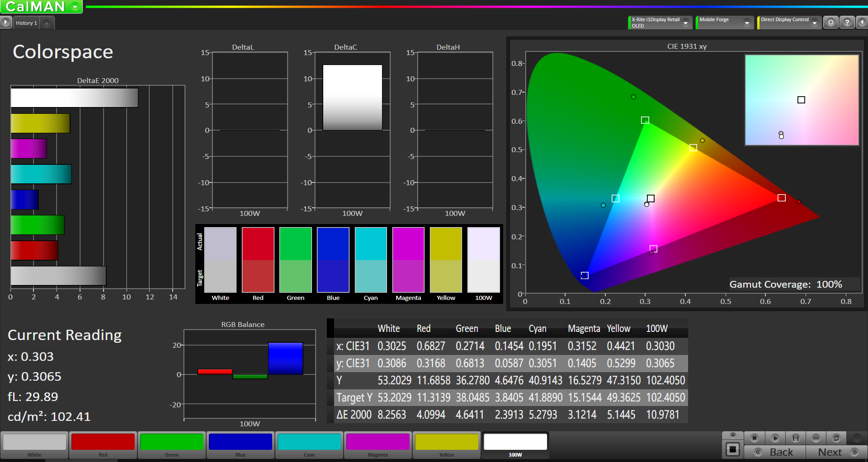Viewport: 868px width, 462px height.
Task: Click the play single-read icon
Action: pos(775,438)
